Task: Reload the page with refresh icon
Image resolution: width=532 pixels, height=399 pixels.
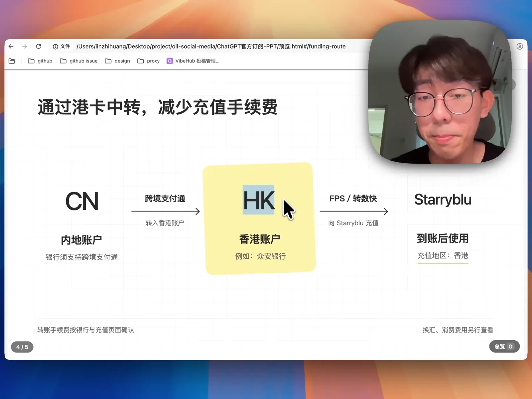Action: click(x=39, y=47)
